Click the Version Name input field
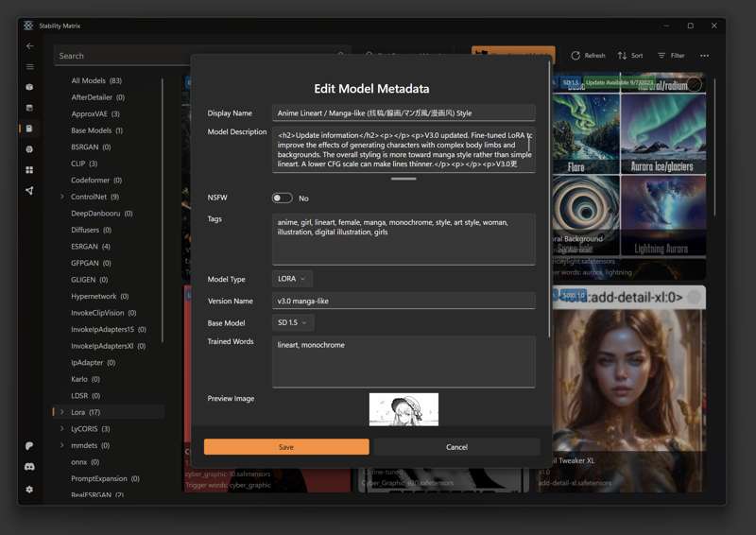Viewport: 756px width, 535px height. (404, 302)
